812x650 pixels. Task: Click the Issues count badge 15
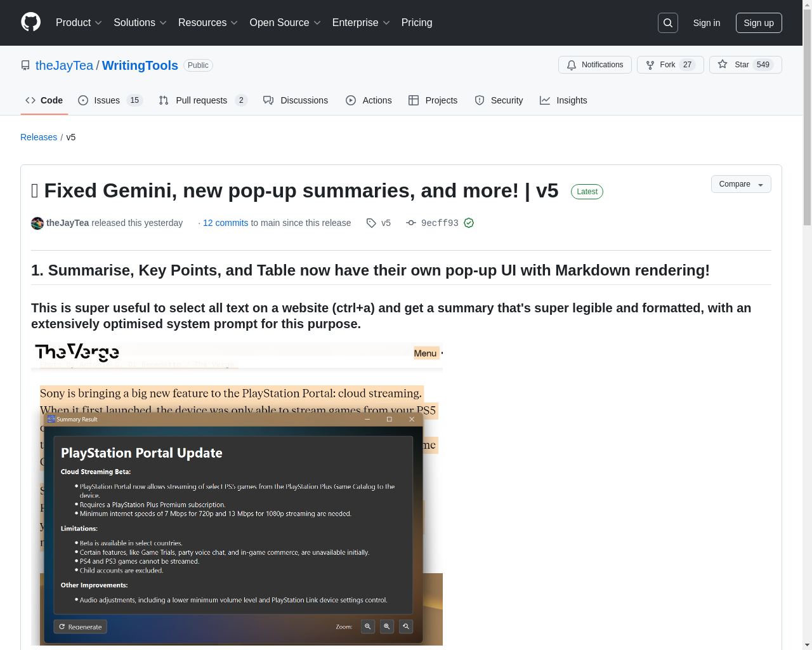click(134, 100)
